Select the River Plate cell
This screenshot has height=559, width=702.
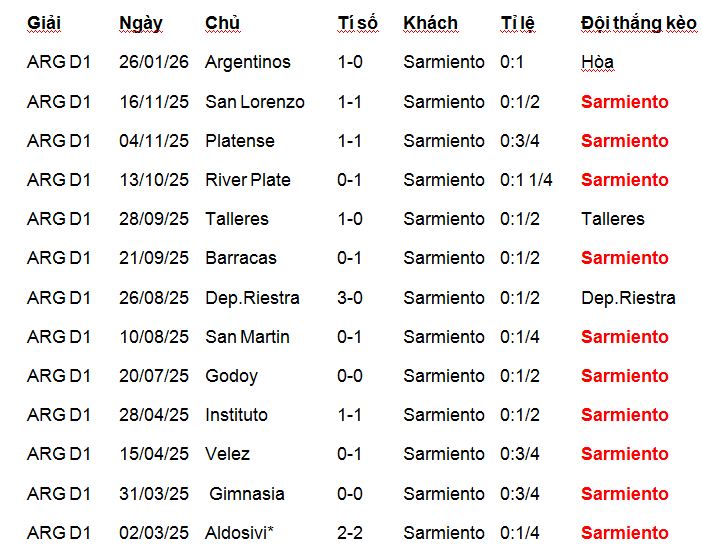coord(247,180)
